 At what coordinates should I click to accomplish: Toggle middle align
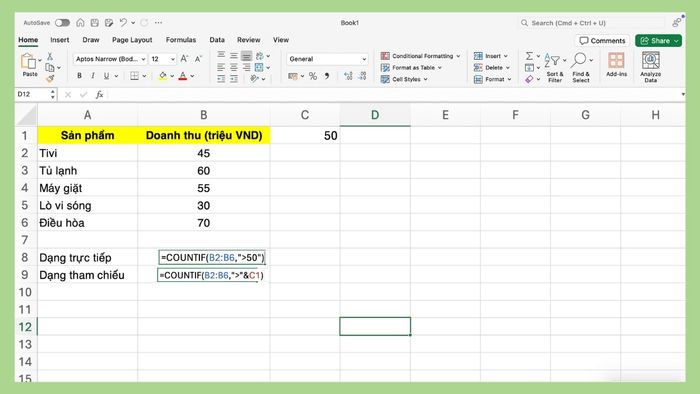pos(234,56)
